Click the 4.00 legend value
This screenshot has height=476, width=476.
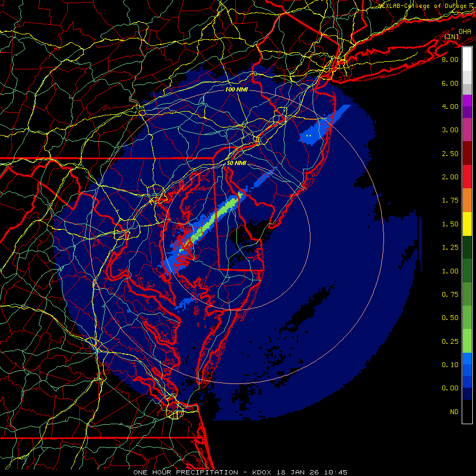(x=450, y=106)
